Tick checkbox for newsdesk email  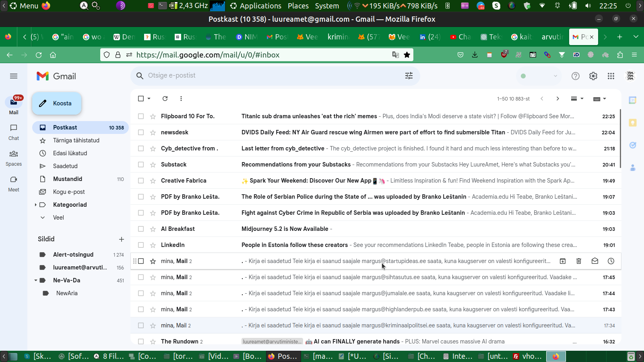141,132
